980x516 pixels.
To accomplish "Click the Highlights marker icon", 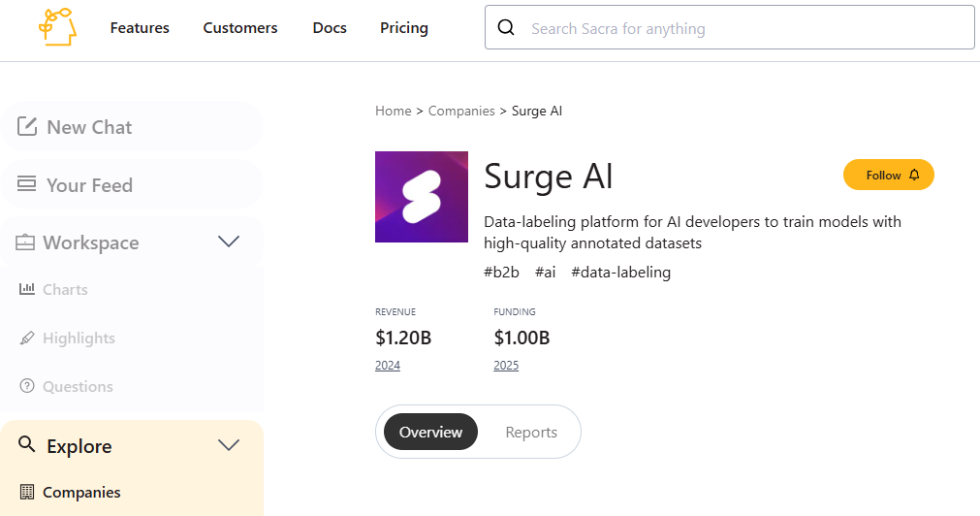I will click(27, 338).
